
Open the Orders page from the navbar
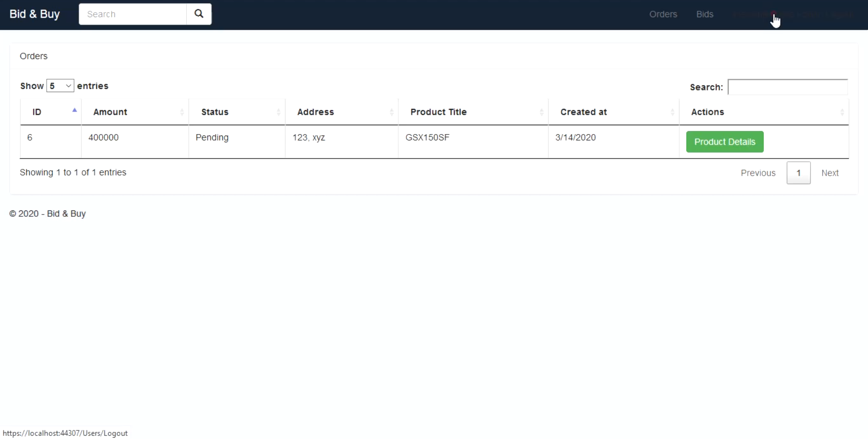pos(663,14)
